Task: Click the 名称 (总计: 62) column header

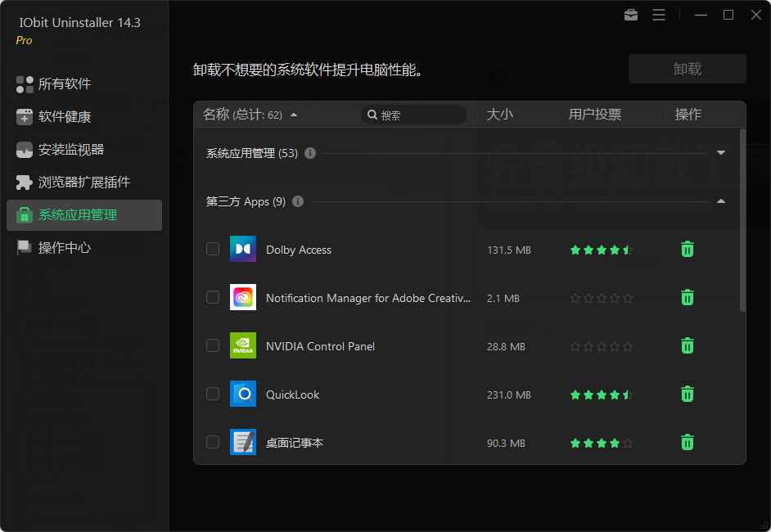Action: pos(242,115)
